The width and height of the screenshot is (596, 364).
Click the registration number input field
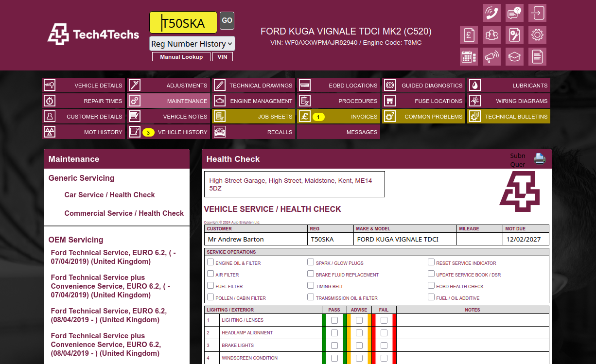tap(183, 22)
